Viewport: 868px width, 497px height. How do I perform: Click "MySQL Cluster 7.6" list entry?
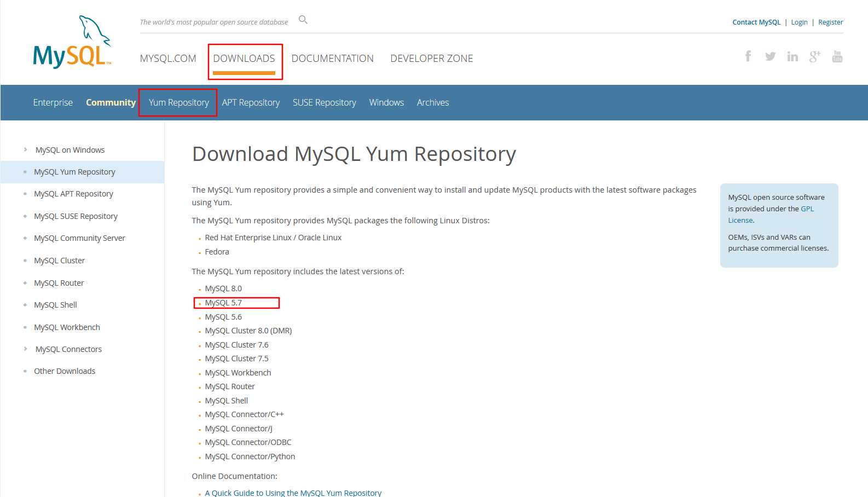pos(236,345)
